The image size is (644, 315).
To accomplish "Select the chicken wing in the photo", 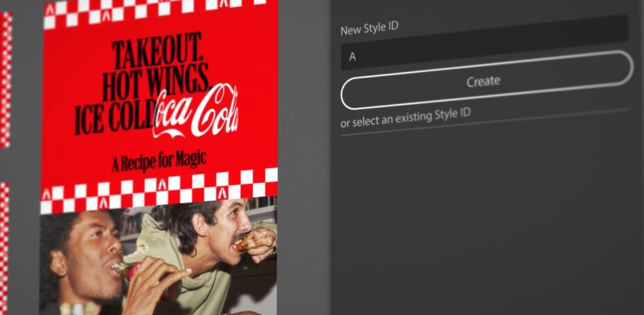I will tap(246, 243).
